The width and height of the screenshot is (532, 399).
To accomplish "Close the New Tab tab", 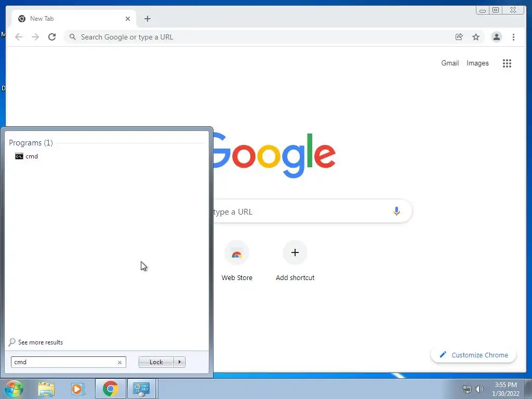I will pos(128,19).
